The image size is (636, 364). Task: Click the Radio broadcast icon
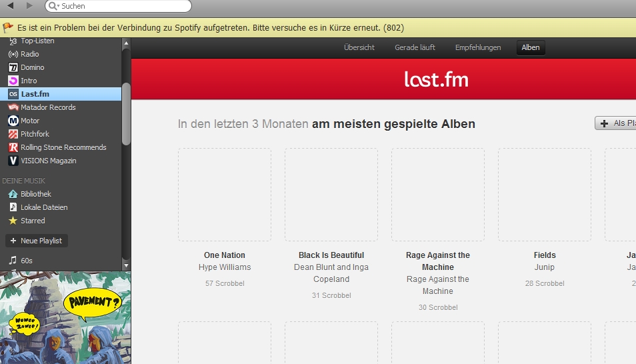pos(13,54)
